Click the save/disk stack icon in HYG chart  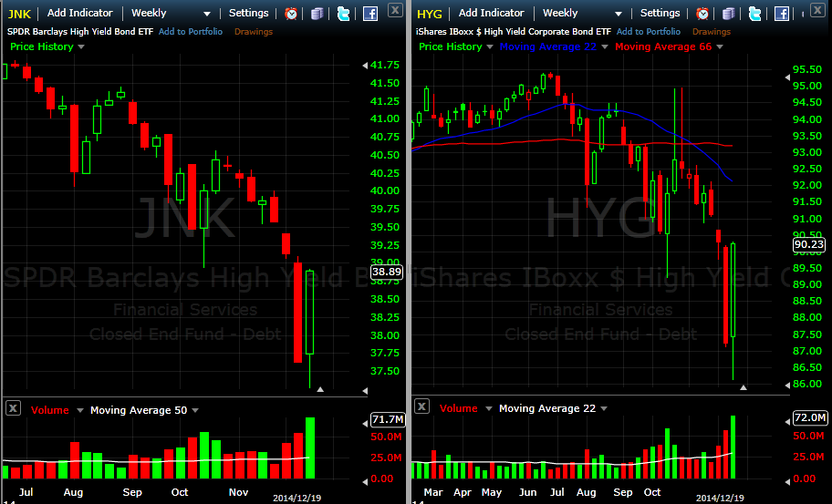pyautogui.click(x=729, y=14)
